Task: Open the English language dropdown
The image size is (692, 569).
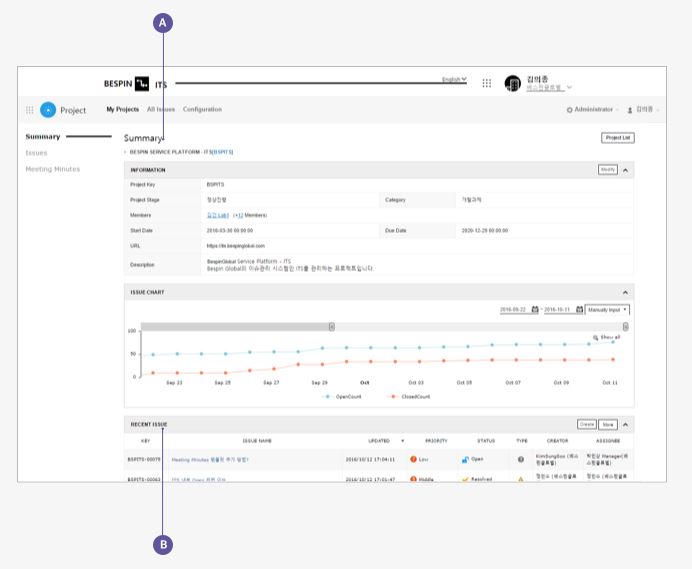Action: pyautogui.click(x=454, y=79)
